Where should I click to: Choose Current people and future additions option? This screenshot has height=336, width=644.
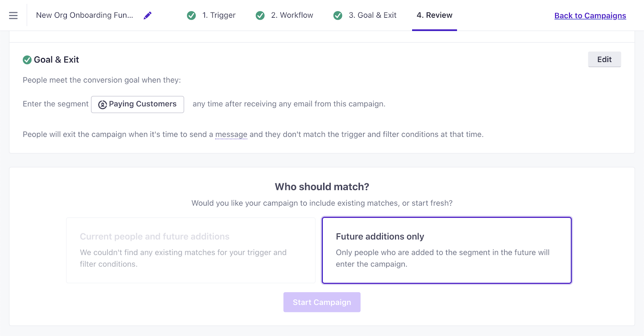tap(191, 250)
